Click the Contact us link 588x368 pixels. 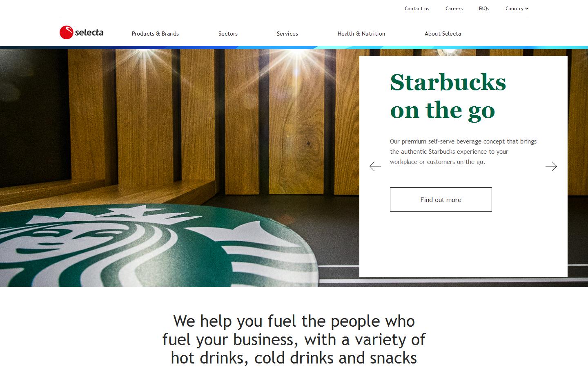[x=417, y=9]
